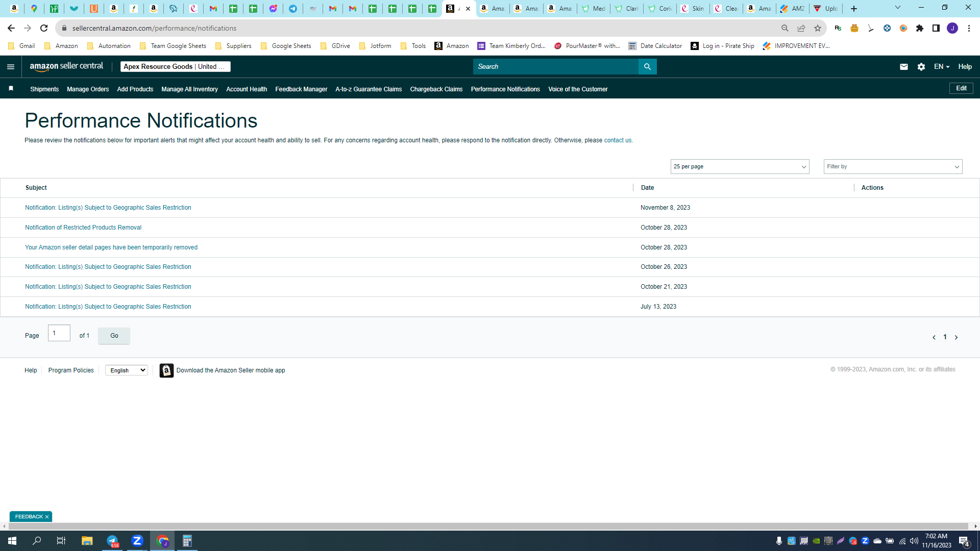Open Voice of the Customer
The height and width of the screenshot is (551, 980).
[x=578, y=89]
